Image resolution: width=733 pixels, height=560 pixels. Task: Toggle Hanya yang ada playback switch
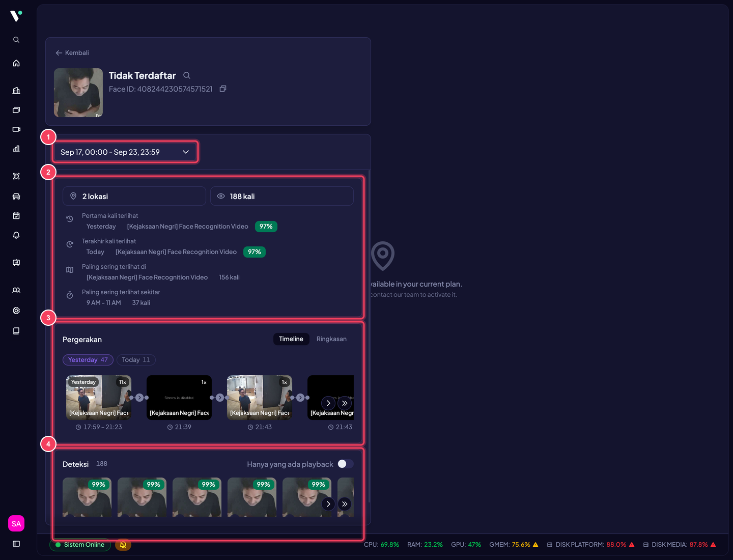click(x=346, y=464)
